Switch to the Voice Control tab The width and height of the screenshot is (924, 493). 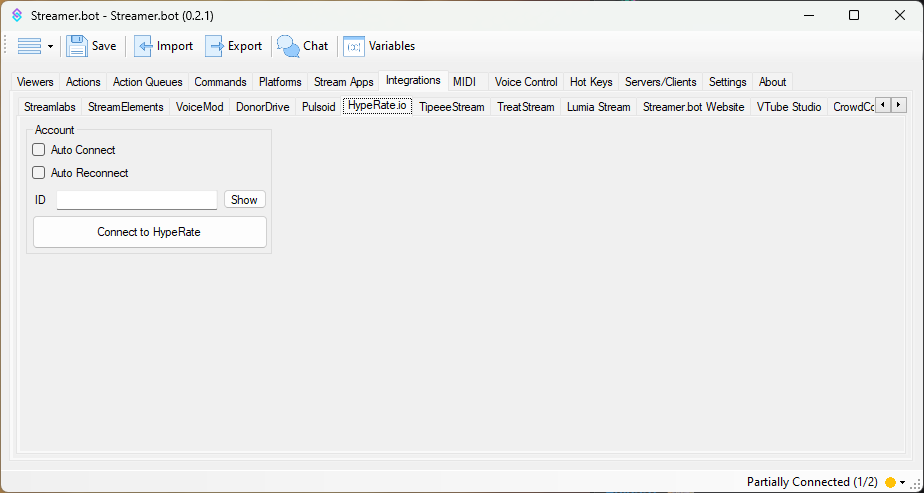coord(526,82)
